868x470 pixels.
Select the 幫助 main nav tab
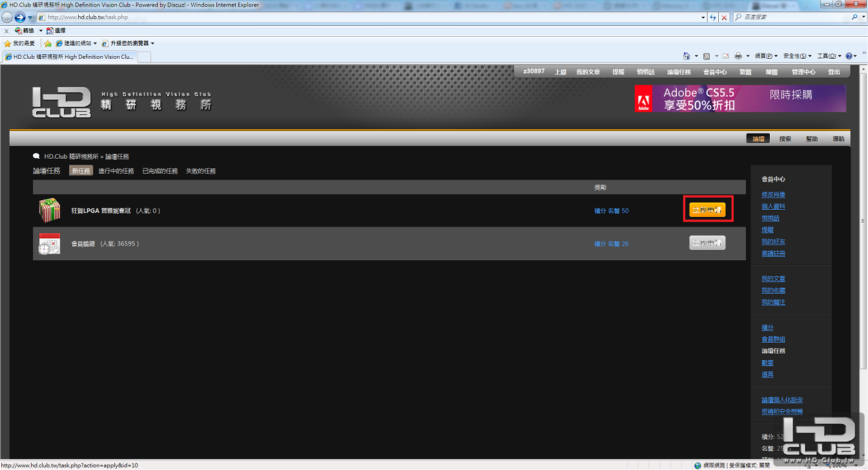tap(812, 139)
